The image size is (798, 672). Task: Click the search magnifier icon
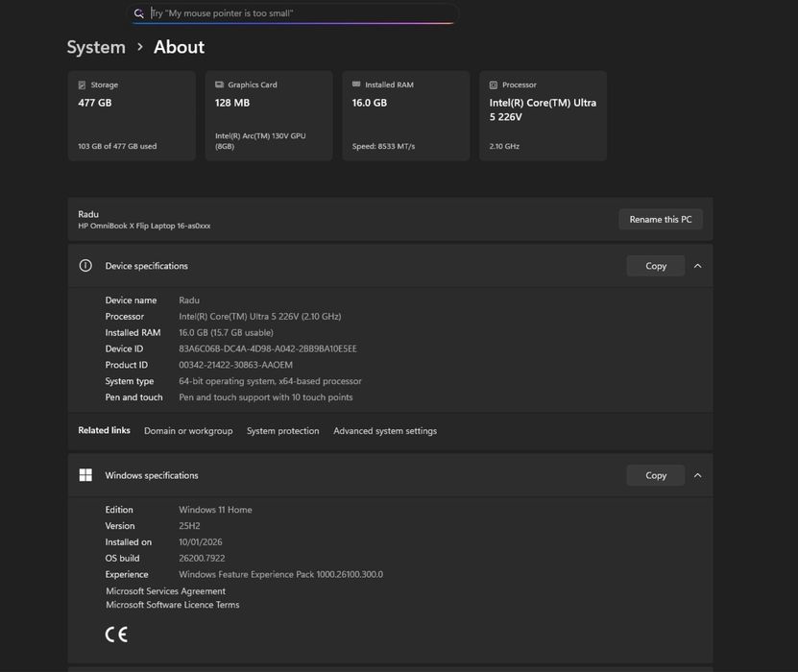[x=138, y=13]
